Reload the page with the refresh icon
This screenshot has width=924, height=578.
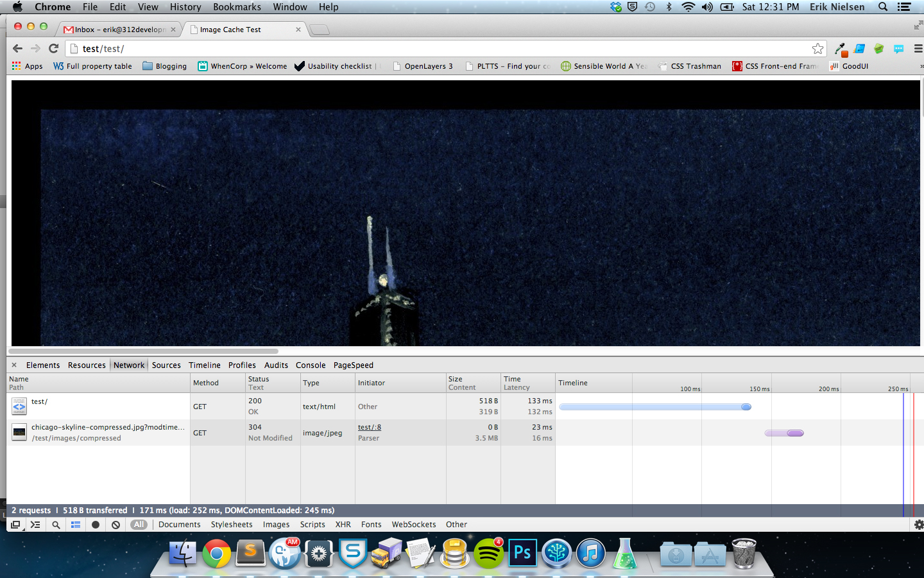click(x=54, y=48)
